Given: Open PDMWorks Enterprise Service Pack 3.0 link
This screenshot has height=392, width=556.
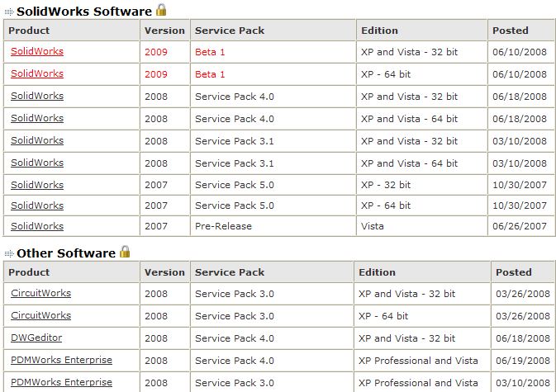Looking at the screenshot, I should coord(62,382).
